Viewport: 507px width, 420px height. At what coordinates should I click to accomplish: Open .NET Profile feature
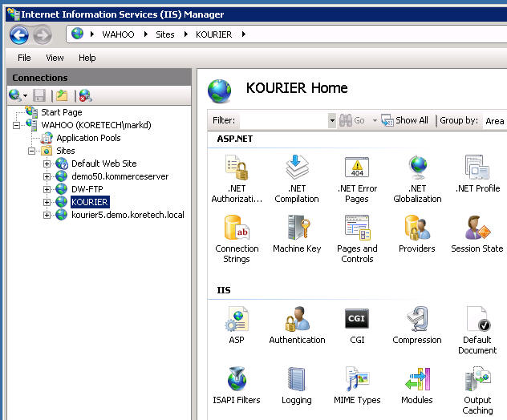pyautogui.click(x=477, y=174)
